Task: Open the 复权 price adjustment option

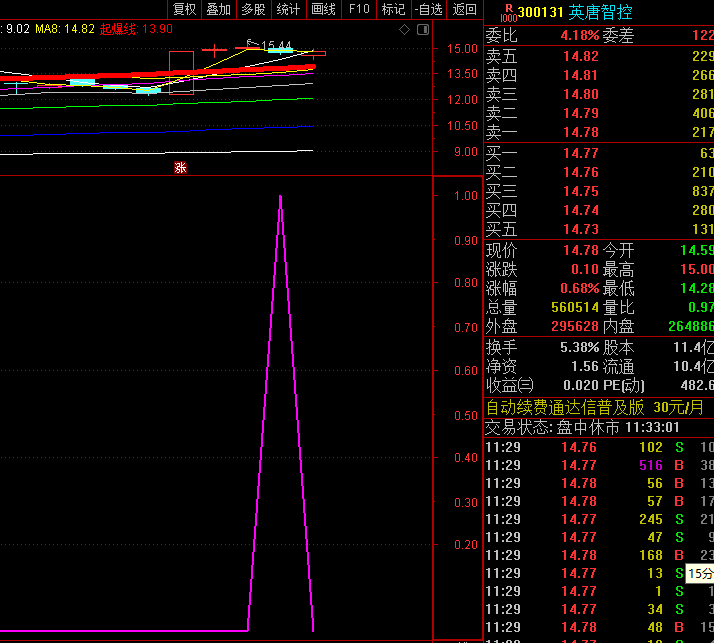Action: tap(184, 9)
